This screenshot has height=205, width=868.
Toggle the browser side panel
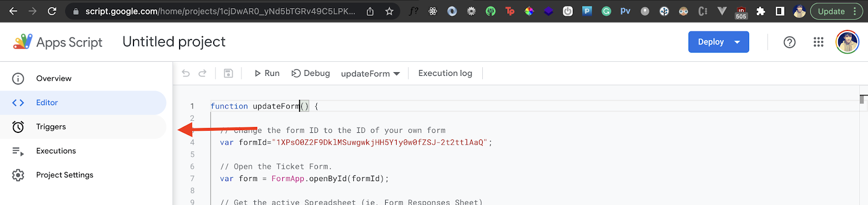pyautogui.click(x=780, y=11)
